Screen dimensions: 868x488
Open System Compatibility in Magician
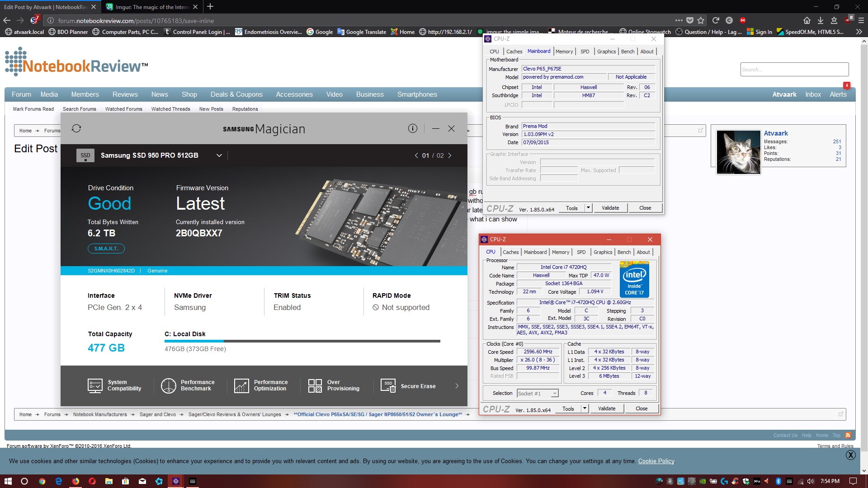tap(114, 385)
